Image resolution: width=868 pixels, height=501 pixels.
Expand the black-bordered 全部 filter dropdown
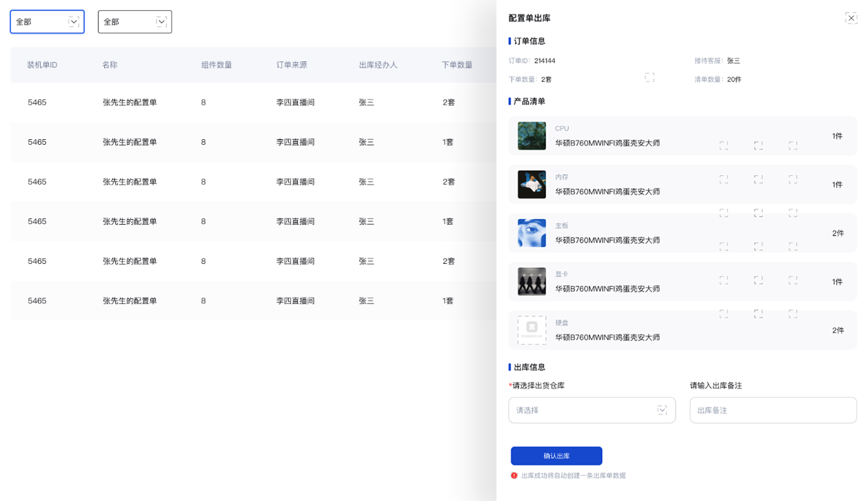click(134, 22)
